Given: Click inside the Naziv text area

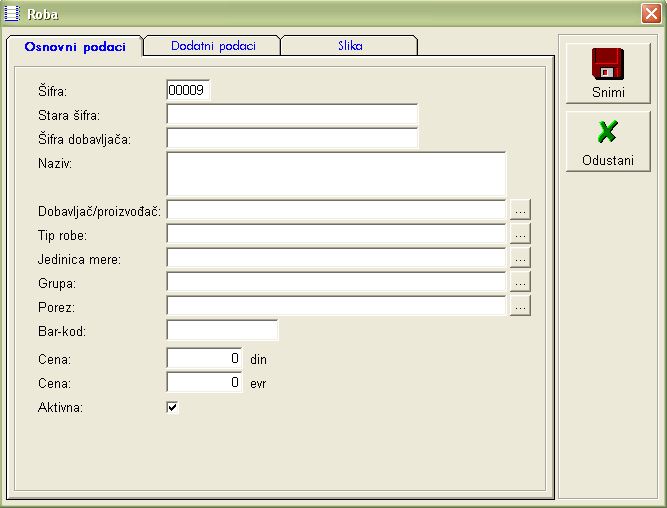Looking at the screenshot, I should [x=336, y=174].
